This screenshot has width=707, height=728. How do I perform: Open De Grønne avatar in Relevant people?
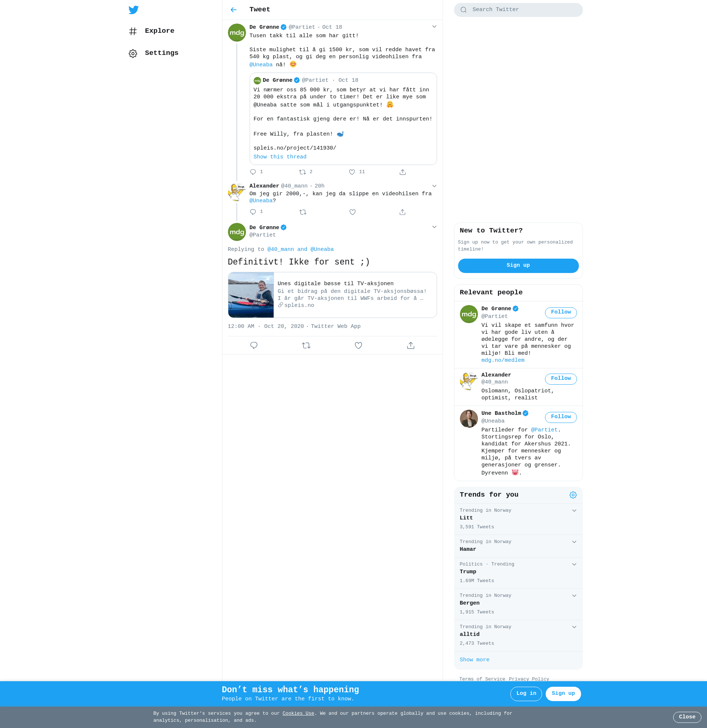(x=469, y=314)
